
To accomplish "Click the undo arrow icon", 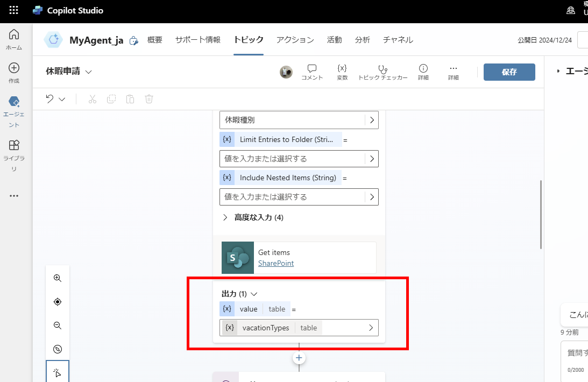I will pyautogui.click(x=50, y=99).
